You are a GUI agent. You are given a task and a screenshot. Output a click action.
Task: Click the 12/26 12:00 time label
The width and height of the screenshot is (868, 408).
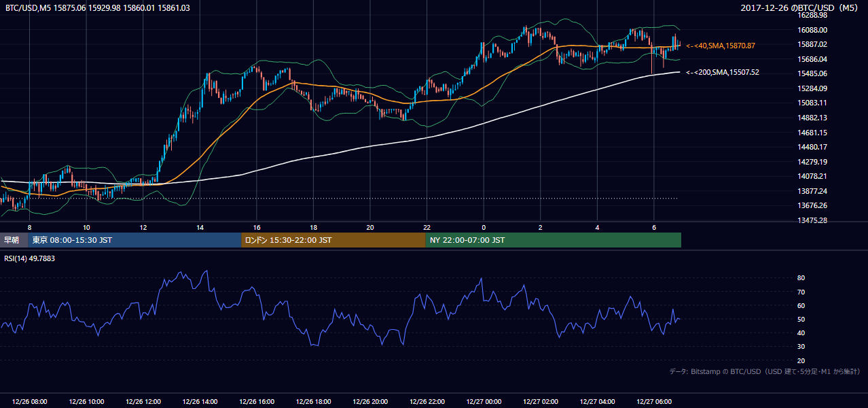(x=143, y=402)
